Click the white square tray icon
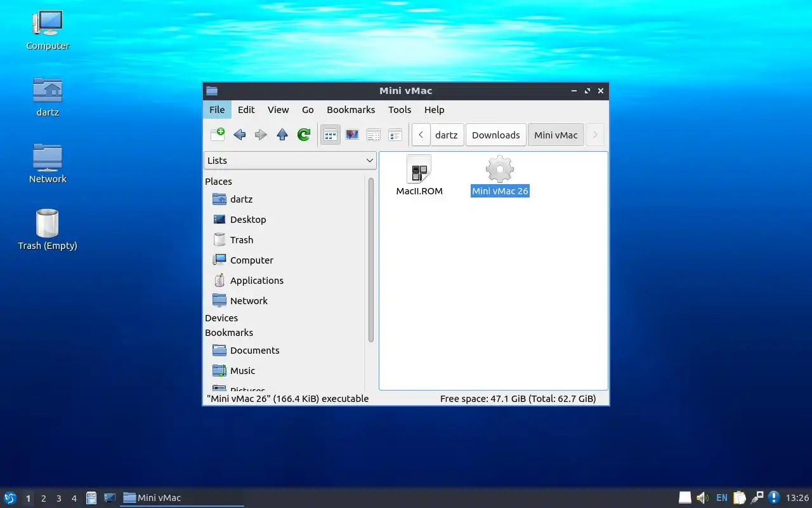The height and width of the screenshot is (508, 812). tap(685, 498)
